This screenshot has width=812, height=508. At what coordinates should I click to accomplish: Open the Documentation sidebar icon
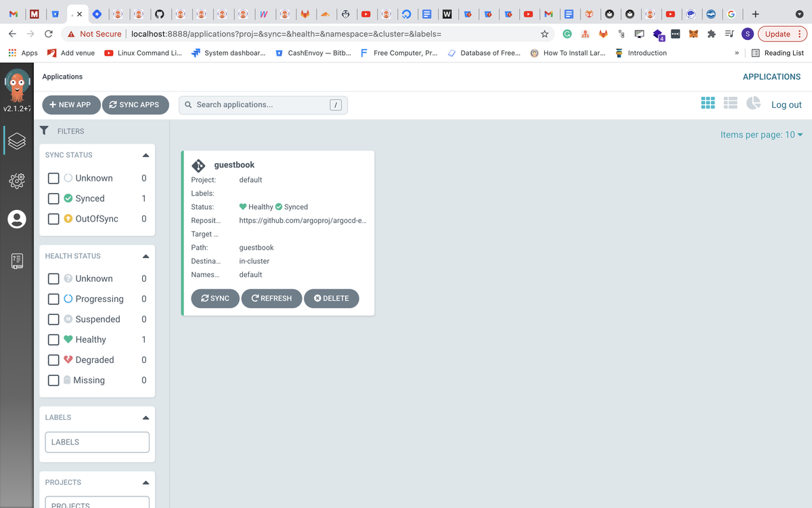(16, 259)
